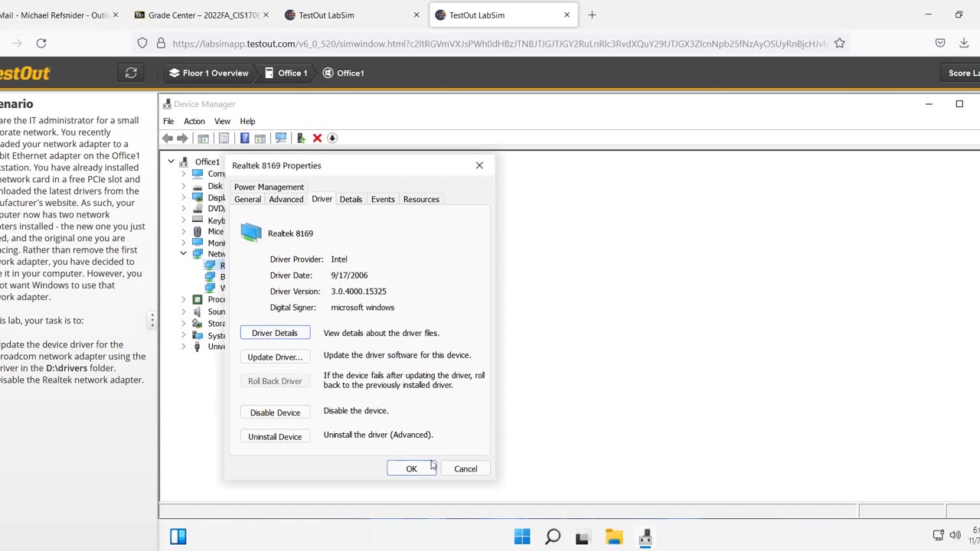Bookmark this page with the star icon
This screenshot has height=551, width=980.
(x=839, y=44)
